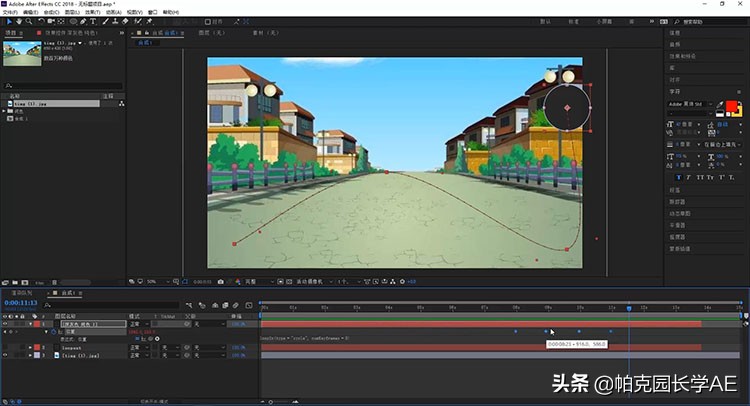Open the active camera dropdown

[314, 282]
